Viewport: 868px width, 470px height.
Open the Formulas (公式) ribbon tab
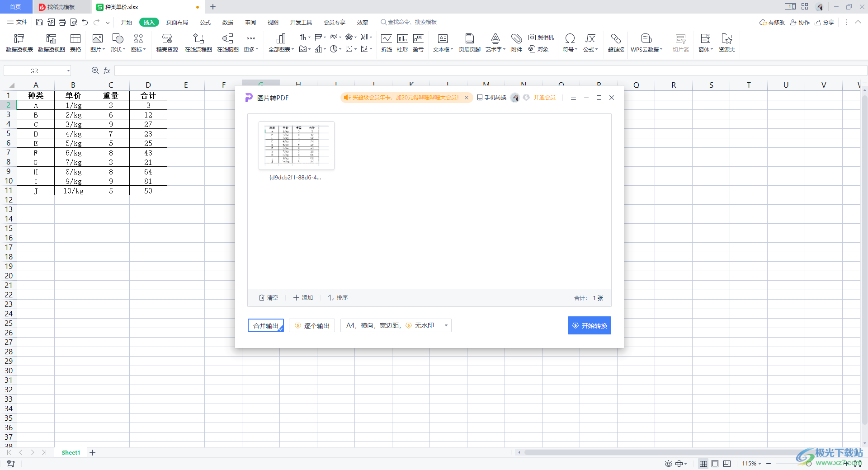[x=205, y=22]
